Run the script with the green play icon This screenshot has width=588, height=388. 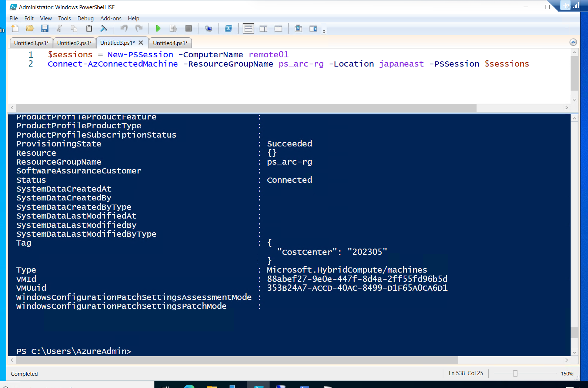pyautogui.click(x=158, y=28)
